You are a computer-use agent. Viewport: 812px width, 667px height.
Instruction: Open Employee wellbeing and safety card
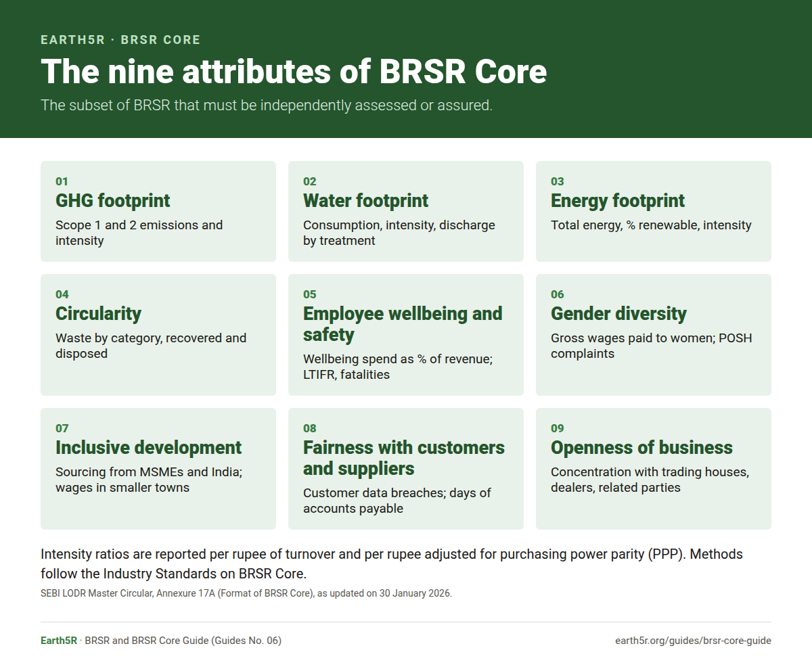pyautogui.click(x=406, y=335)
